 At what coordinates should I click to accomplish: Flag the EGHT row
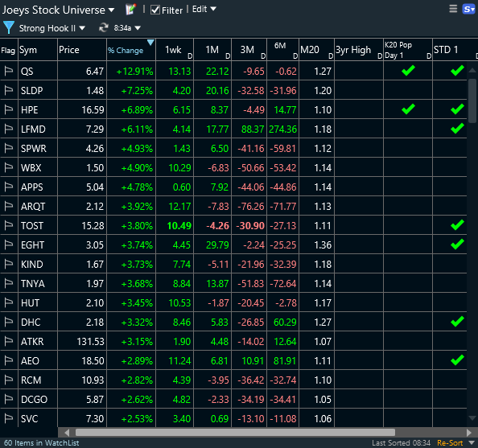(x=9, y=245)
